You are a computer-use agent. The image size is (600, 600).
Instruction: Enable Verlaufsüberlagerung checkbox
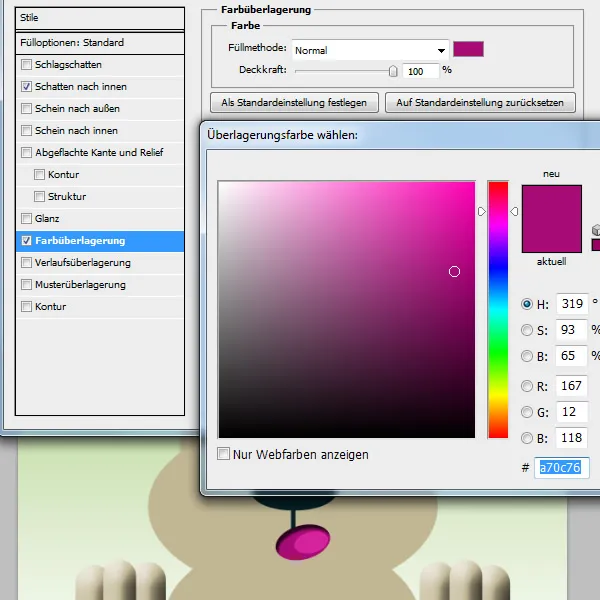[x=26, y=262]
